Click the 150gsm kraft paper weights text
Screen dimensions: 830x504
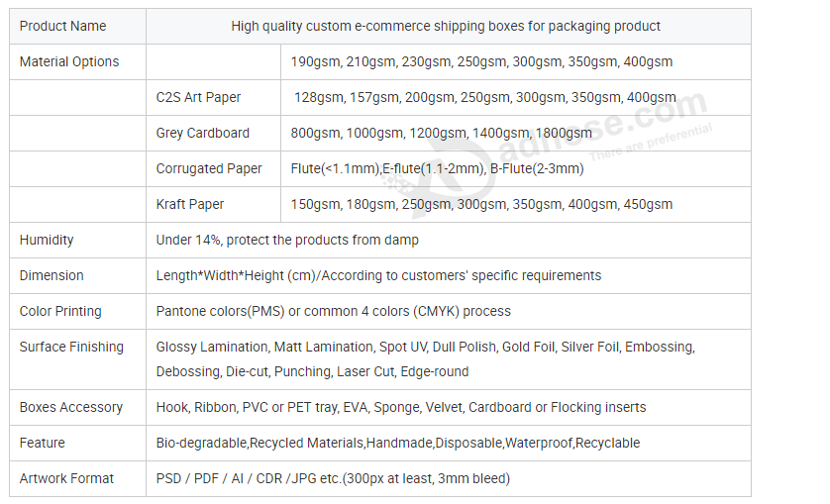(x=481, y=204)
